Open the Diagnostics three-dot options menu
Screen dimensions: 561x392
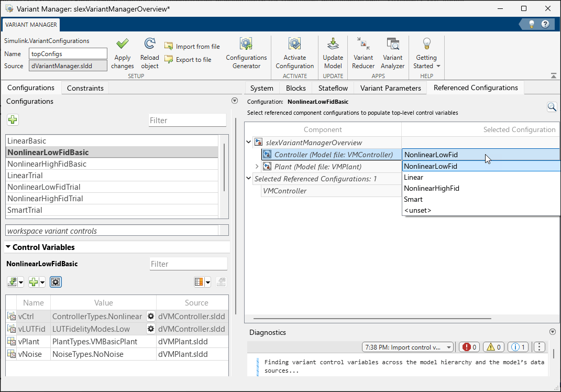click(x=539, y=347)
